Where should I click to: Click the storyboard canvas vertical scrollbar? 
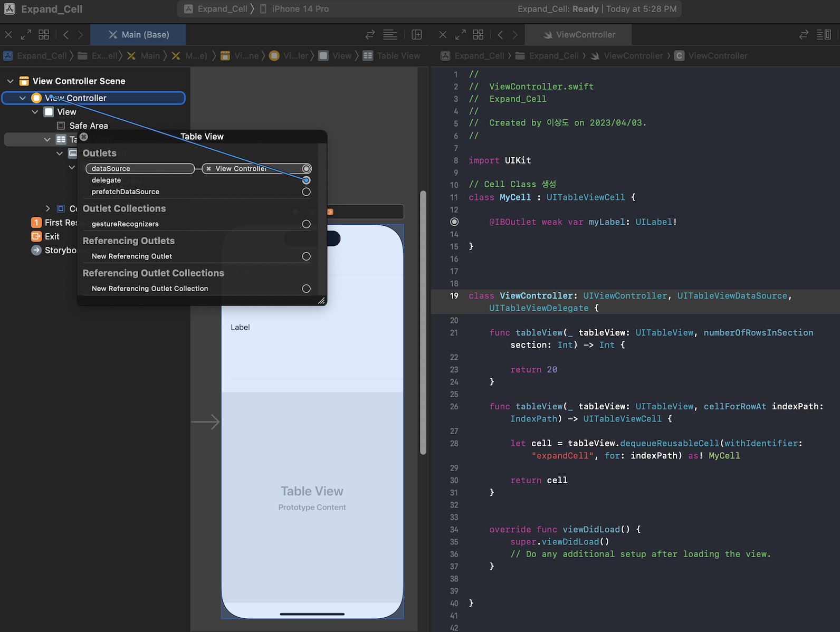(423, 322)
